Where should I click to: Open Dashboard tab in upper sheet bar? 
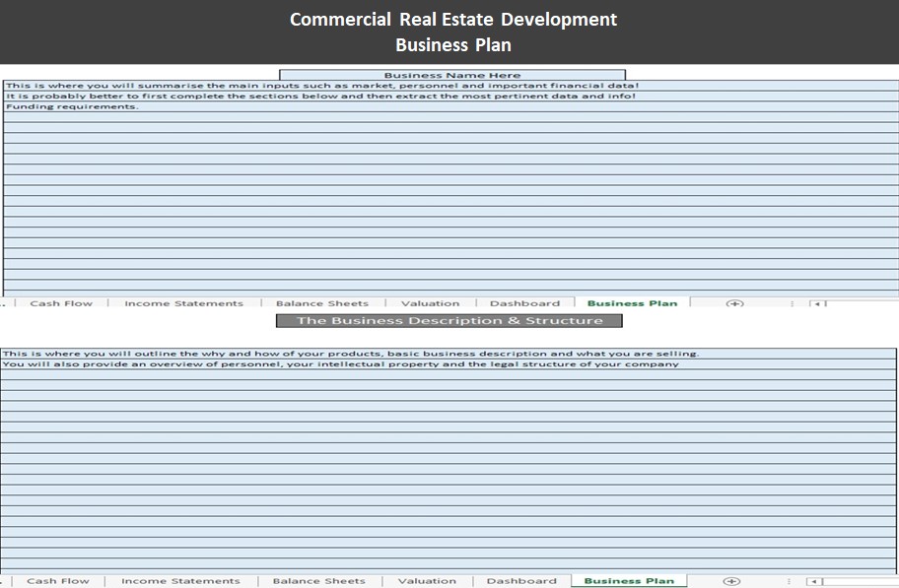[525, 303]
